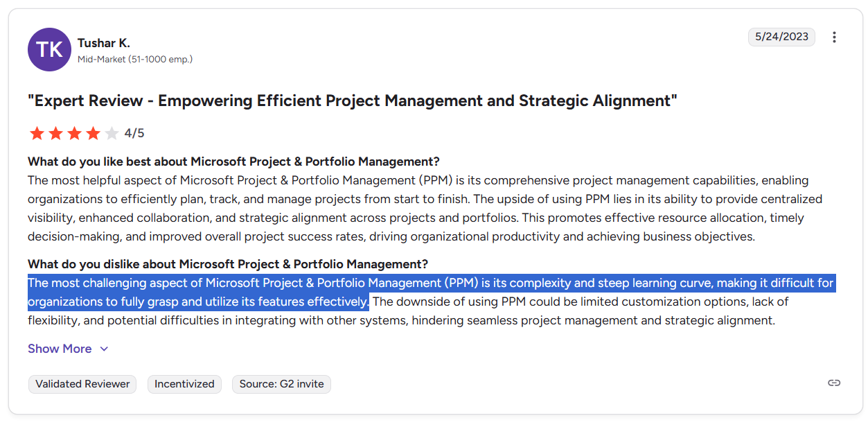Click the Show More chevron arrow
The image size is (868, 427).
tap(104, 349)
